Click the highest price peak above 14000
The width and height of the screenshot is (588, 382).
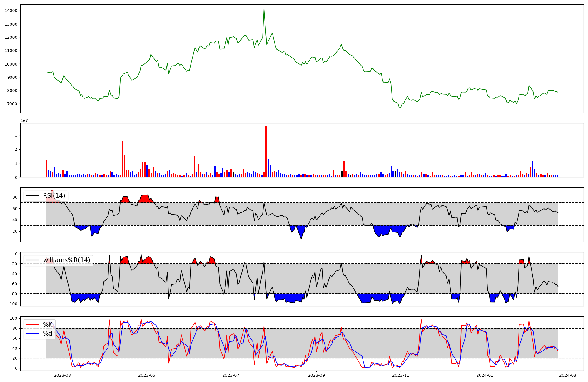(x=264, y=10)
